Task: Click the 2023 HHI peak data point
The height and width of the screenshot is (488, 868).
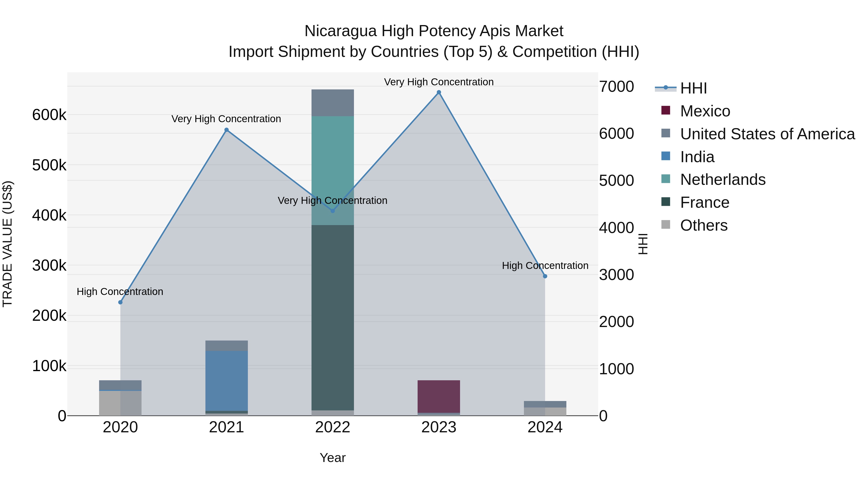Action: tap(439, 92)
